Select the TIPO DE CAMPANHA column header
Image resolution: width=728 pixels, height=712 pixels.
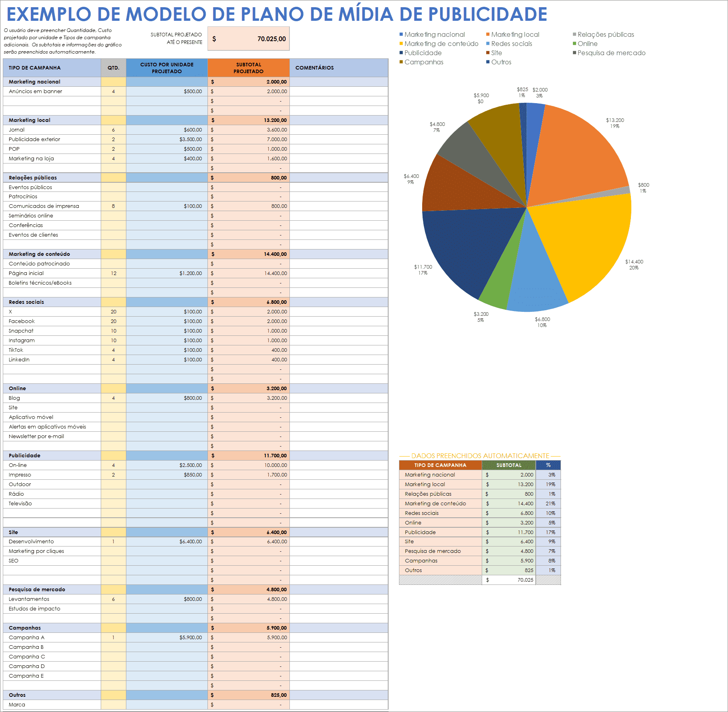click(52, 68)
